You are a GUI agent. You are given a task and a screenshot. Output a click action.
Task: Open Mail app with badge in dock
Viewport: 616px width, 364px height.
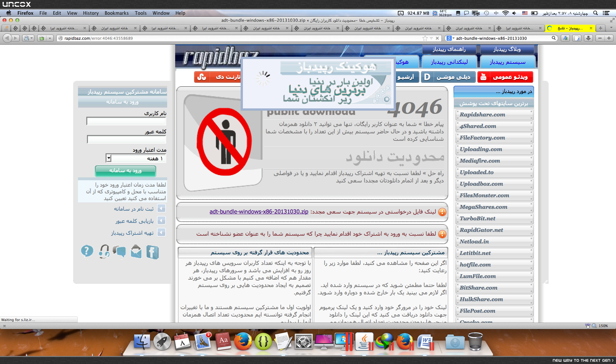203,342
